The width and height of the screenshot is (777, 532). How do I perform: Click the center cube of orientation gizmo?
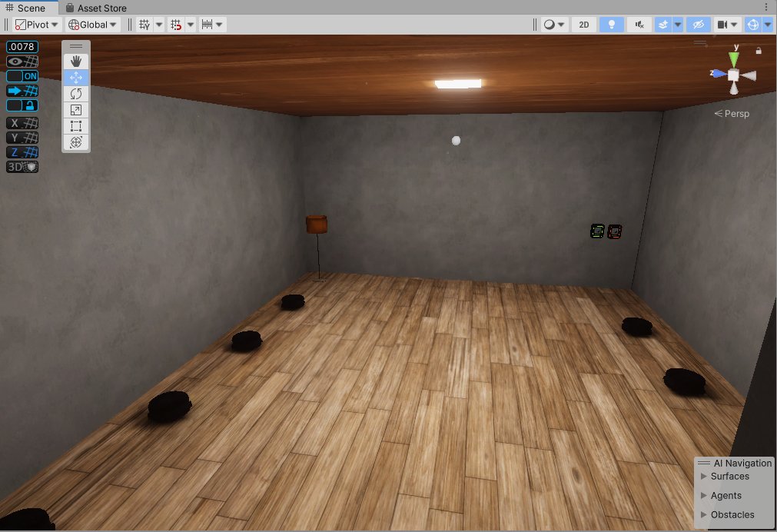(733, 75)
